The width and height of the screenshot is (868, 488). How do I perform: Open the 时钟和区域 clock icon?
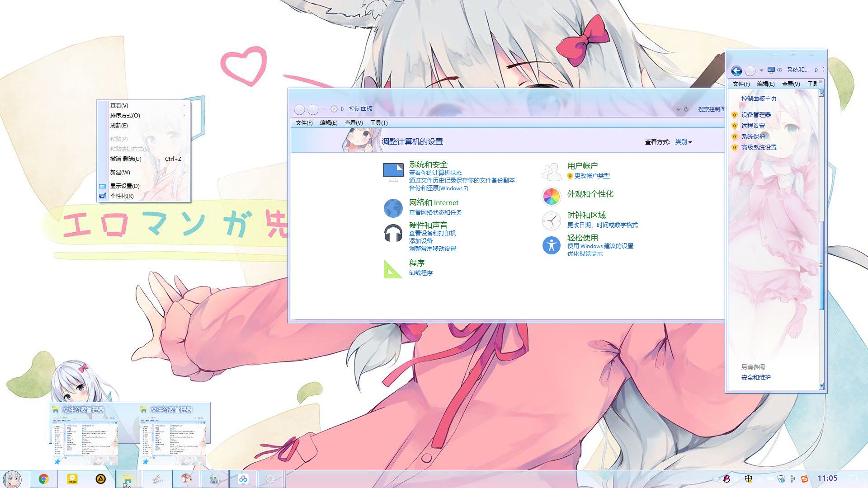click(551, 221)
